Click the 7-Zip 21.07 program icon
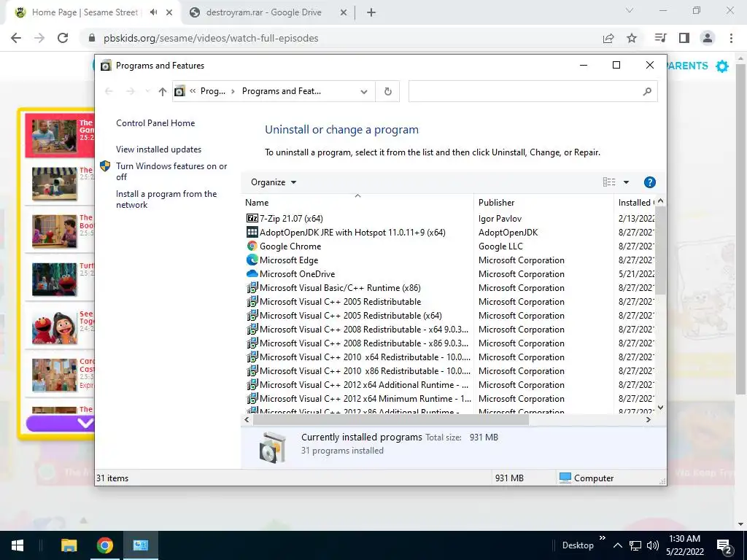 click(x=252, y=219)
